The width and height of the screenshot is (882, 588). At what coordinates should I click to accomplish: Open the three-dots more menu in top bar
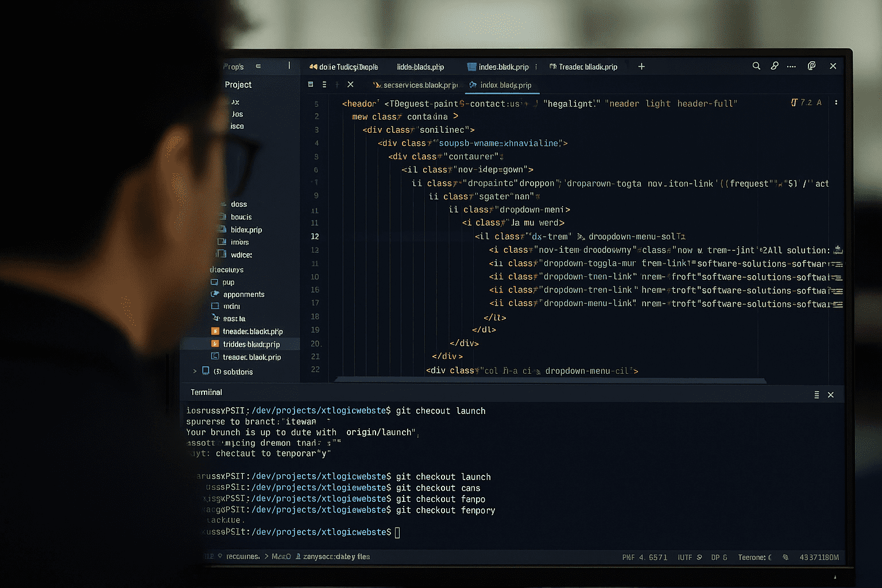pyautogui.click(x=791, y=67)
